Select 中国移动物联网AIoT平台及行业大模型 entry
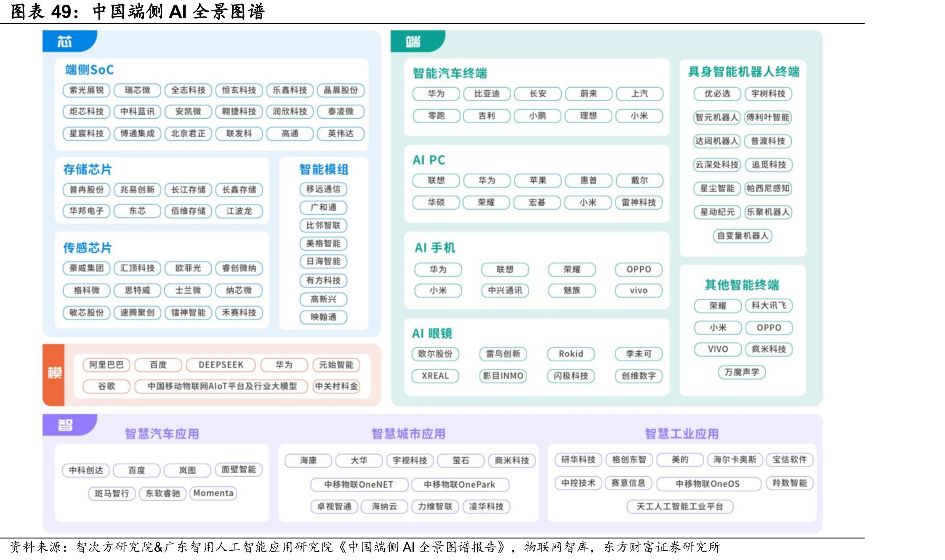Image resolution: width=945 pixels, height=560 pixels. tap(222, 386)
